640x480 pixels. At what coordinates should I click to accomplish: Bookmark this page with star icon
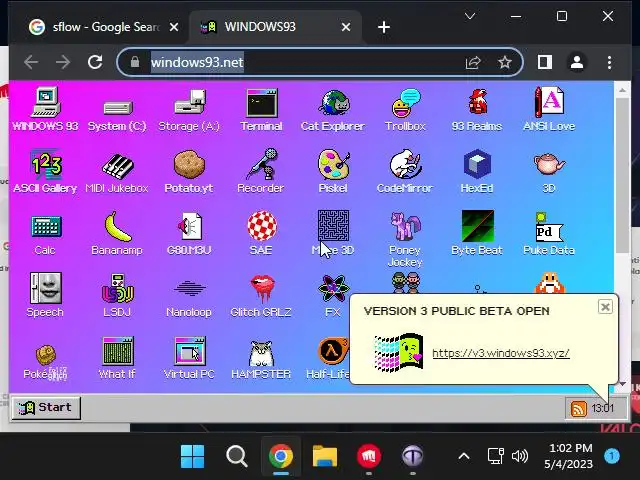505,62
